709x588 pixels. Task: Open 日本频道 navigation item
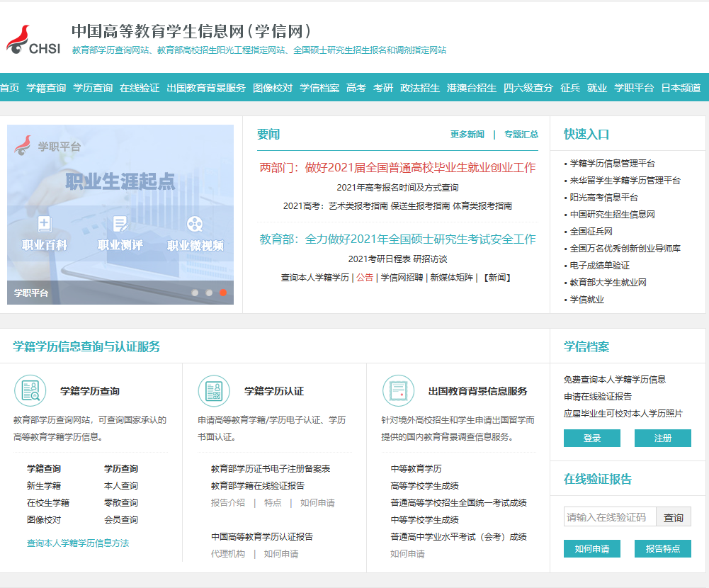click(x=681, y=88)
